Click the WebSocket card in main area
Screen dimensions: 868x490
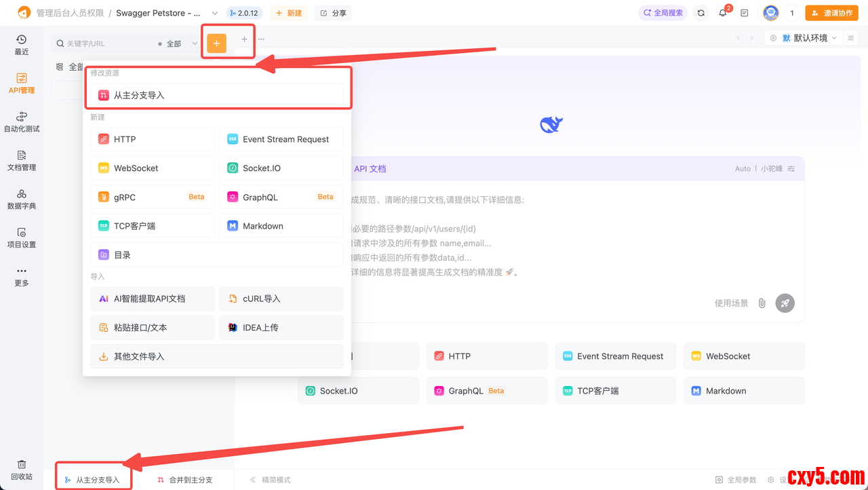coord(745,356)
